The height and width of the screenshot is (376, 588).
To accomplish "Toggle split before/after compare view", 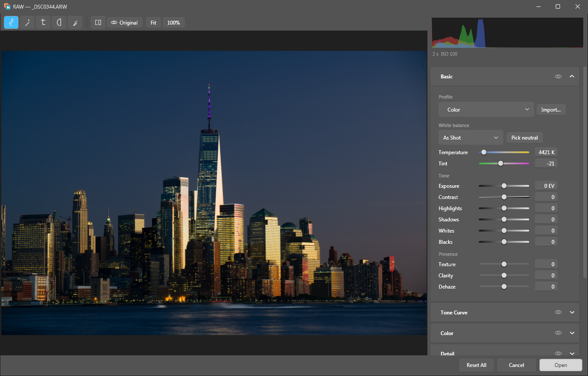I will coord(98,22).
